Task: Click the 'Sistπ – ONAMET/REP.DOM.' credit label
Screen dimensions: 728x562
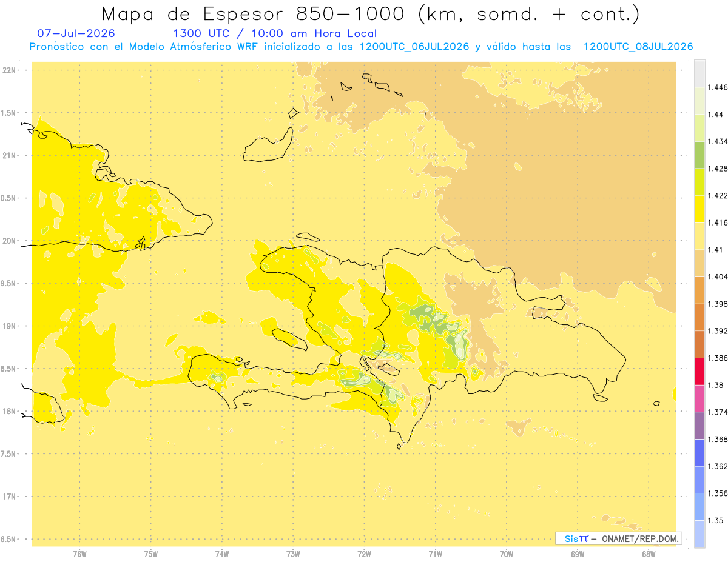Action: 619,538
